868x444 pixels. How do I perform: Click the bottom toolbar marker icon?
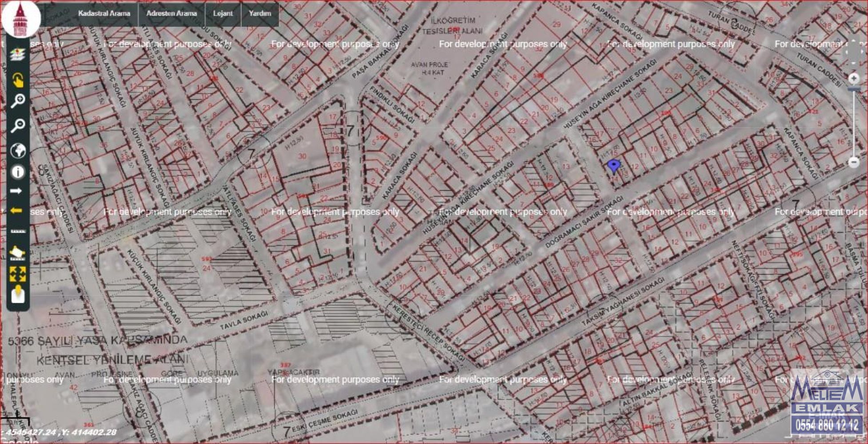click(18, 294)
